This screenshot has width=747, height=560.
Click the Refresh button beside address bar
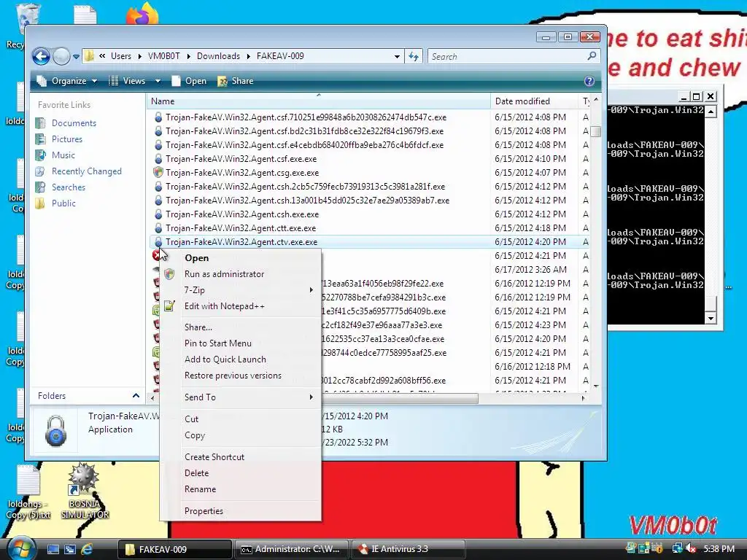414,57
